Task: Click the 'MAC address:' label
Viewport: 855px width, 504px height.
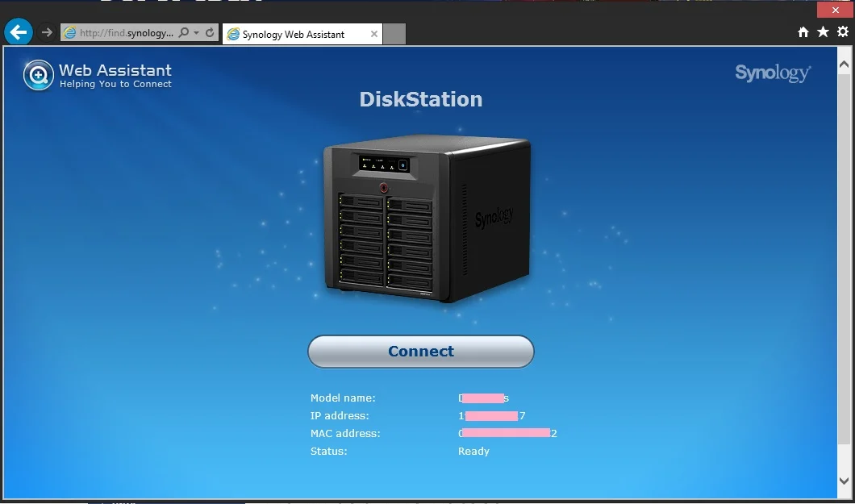Action: [345, 434]
